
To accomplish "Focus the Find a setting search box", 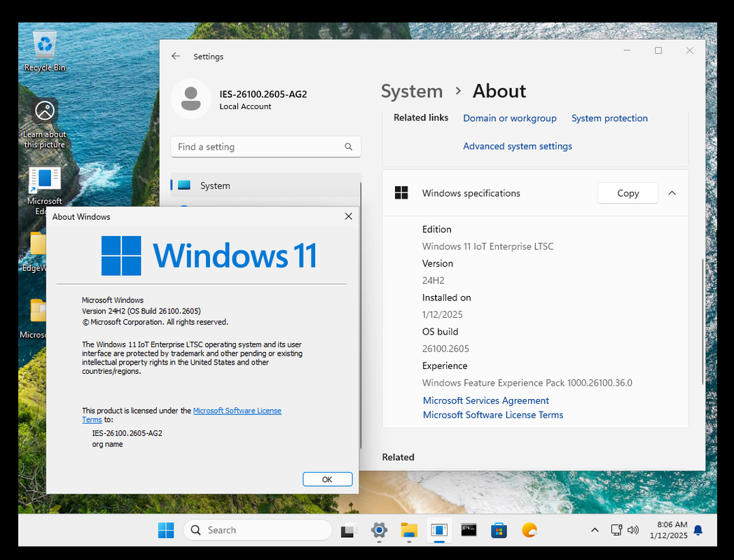I will click(x=265, y=146).
